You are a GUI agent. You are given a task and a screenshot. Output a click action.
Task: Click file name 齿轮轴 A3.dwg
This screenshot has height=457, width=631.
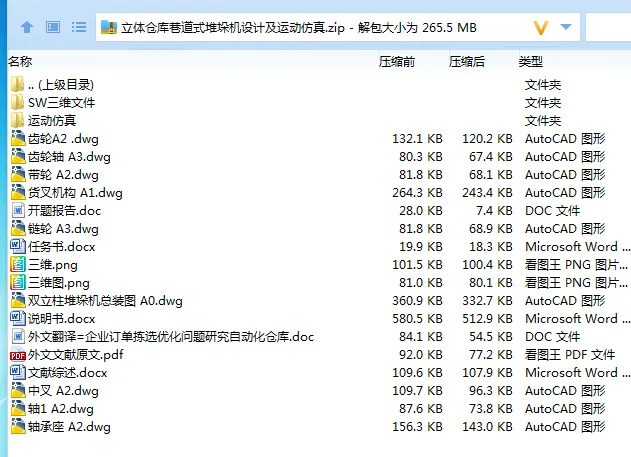[x=69, y=156]
